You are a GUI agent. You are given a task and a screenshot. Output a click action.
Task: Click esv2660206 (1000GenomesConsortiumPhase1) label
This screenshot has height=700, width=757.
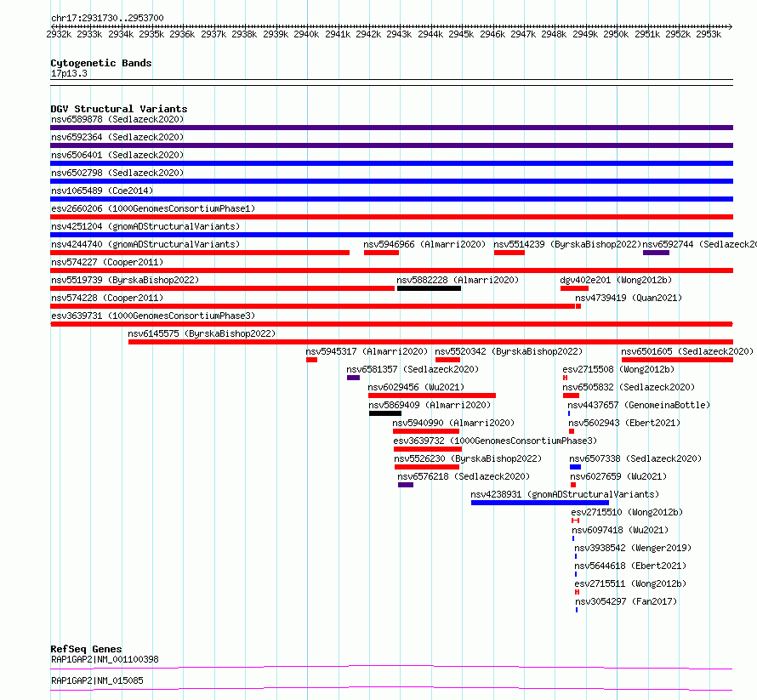153,208
